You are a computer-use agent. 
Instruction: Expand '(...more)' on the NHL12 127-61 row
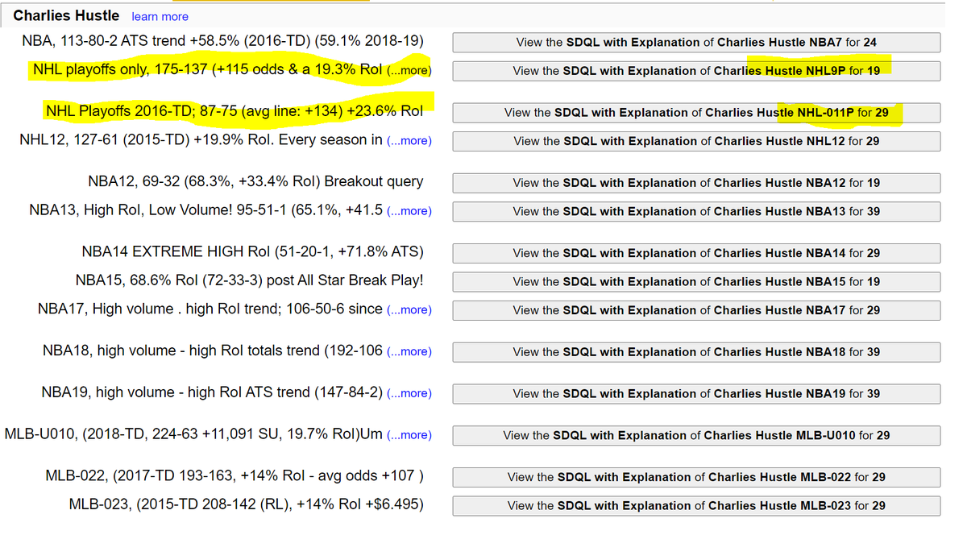409,141
